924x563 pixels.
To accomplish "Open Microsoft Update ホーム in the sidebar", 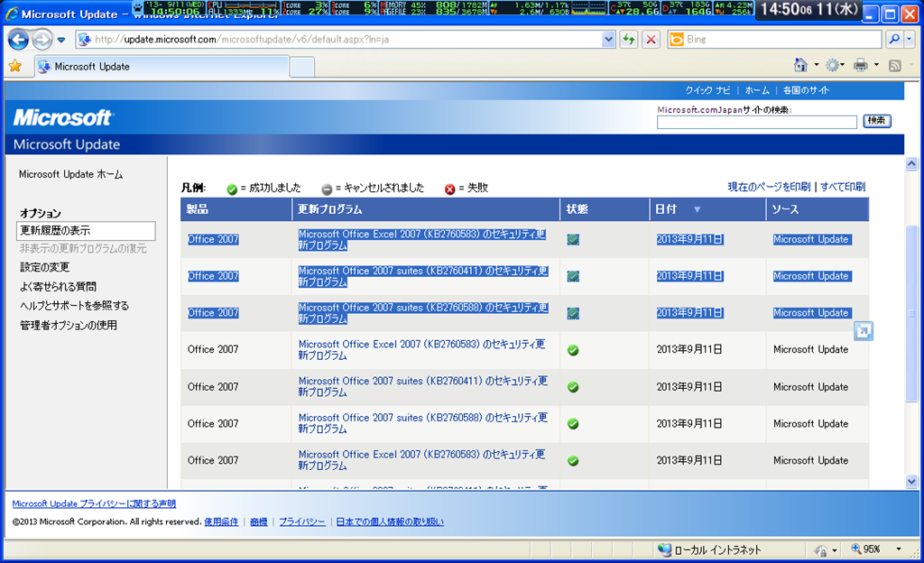I will pos(70,174).
